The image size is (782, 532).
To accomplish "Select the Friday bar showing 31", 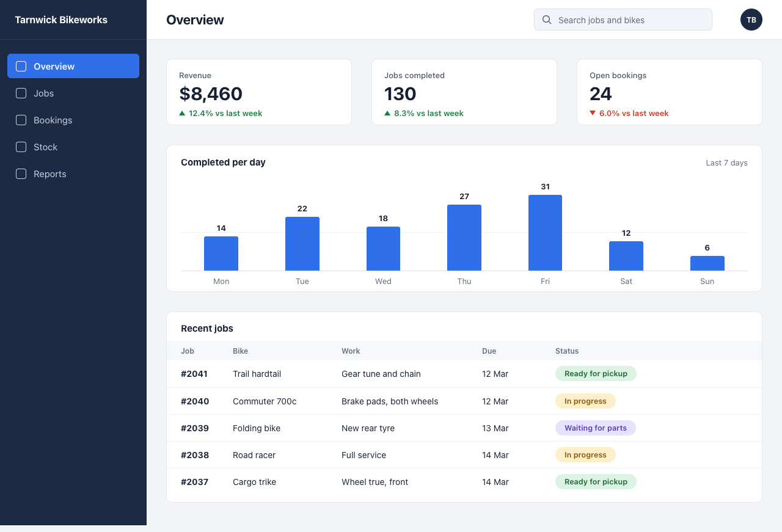I will click(x=545, y=233).
